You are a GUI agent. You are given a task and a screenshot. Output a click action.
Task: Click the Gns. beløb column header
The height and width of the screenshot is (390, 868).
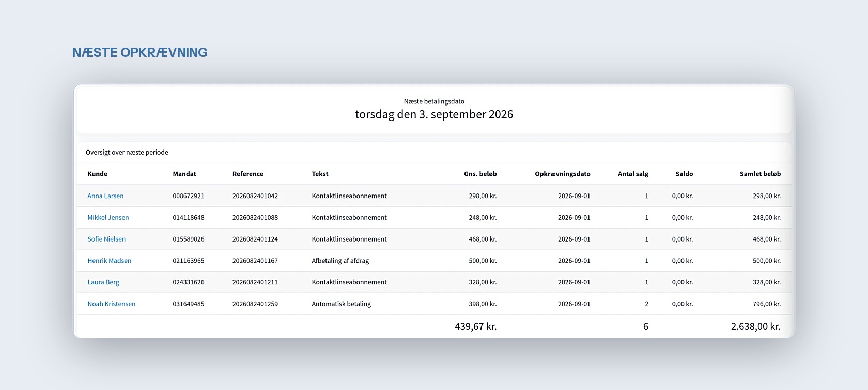[x=480, y=174]
